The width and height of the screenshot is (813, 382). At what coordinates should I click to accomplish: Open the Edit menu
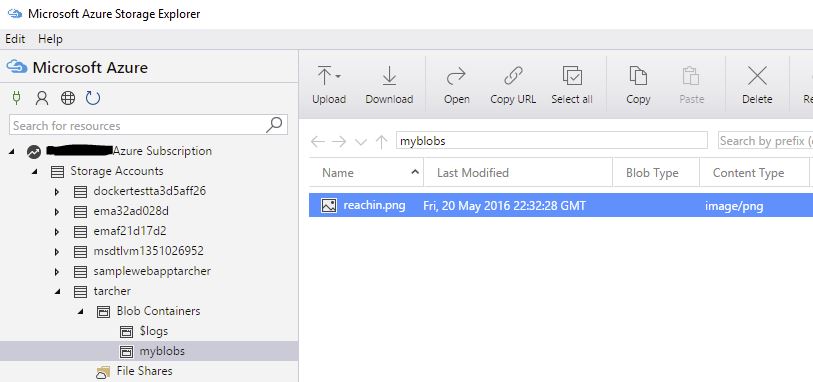coord(15,39)
